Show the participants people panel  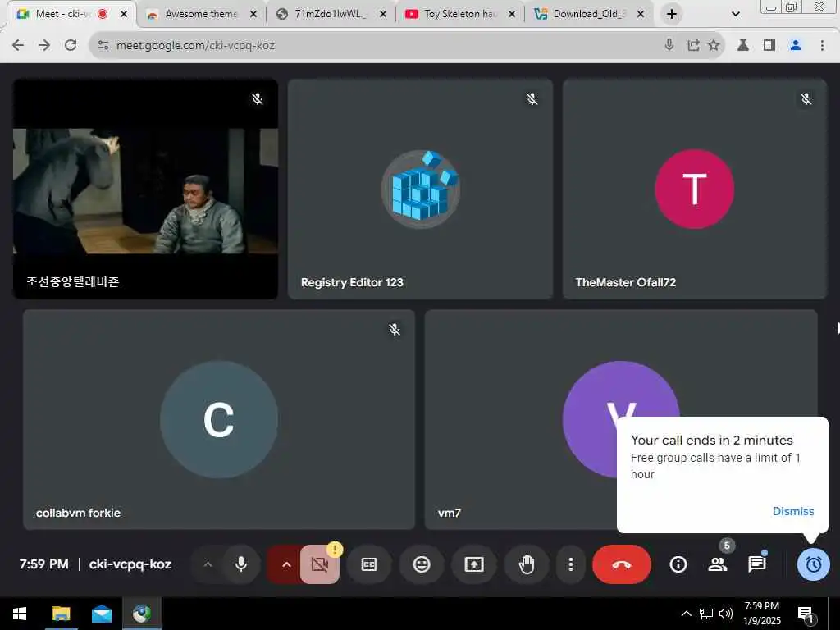[x=718, y=564]
